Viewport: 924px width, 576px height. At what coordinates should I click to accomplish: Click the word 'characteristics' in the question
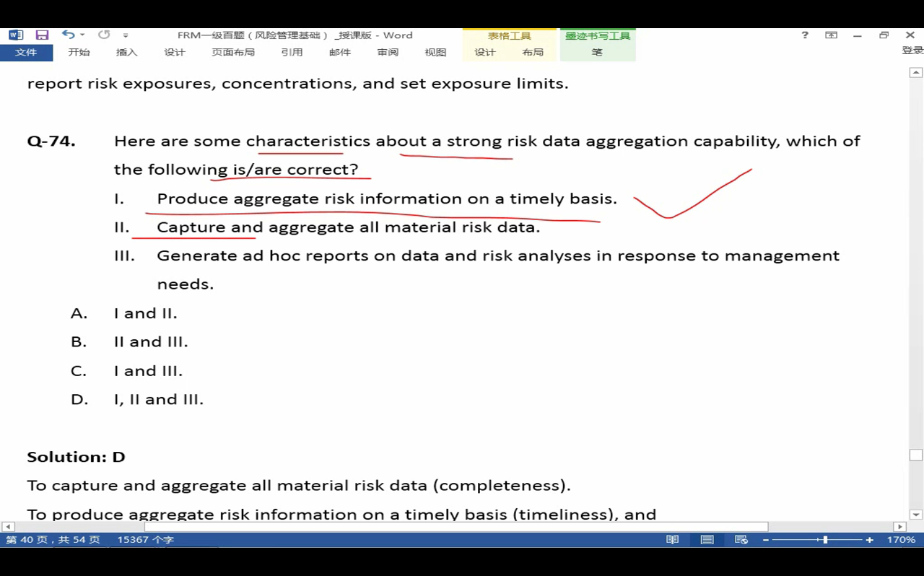(x=308, y=141)
